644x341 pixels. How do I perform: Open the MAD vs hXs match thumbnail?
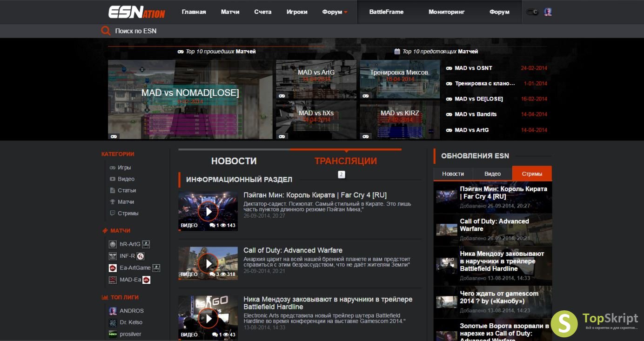[x=316, y=120]
